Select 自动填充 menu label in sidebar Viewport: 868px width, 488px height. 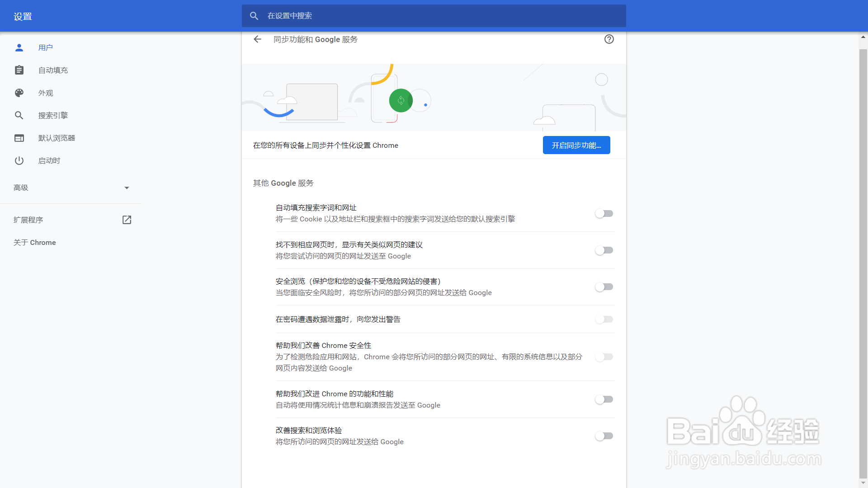click(53, 70)
